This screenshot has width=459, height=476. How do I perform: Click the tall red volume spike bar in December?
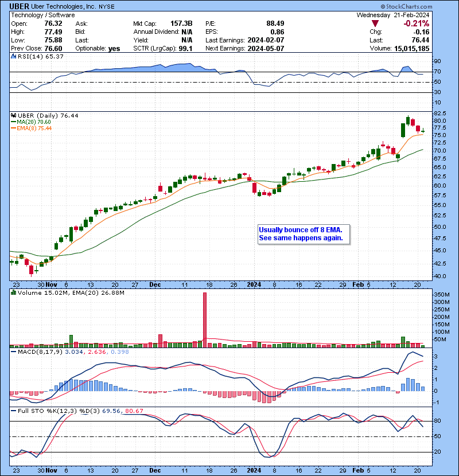click(205, 320)
